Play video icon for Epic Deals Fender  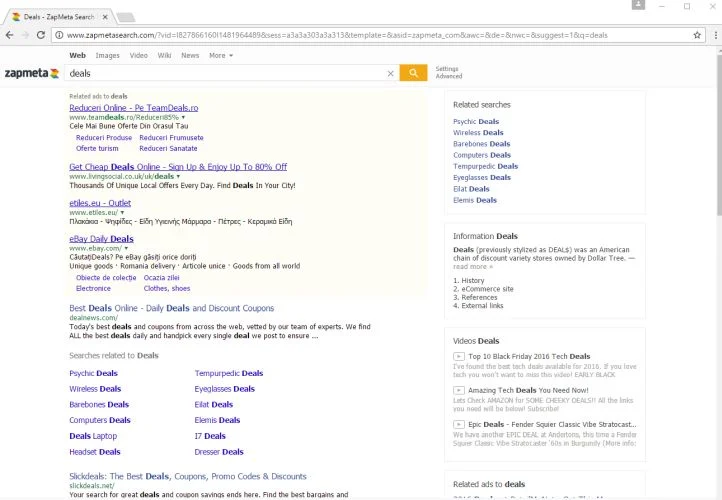tap(459, 424)
